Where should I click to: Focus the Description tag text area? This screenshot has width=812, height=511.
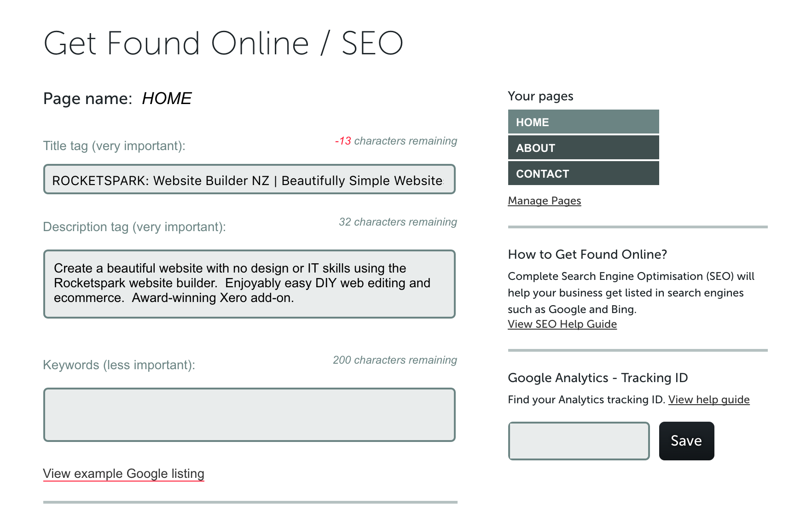click(249, 284)
